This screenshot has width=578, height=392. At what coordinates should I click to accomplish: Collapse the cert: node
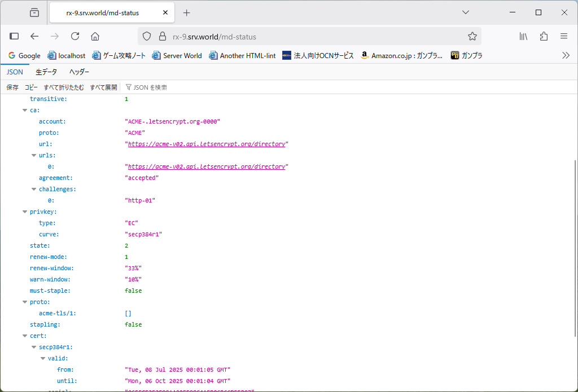pos(25,336)
